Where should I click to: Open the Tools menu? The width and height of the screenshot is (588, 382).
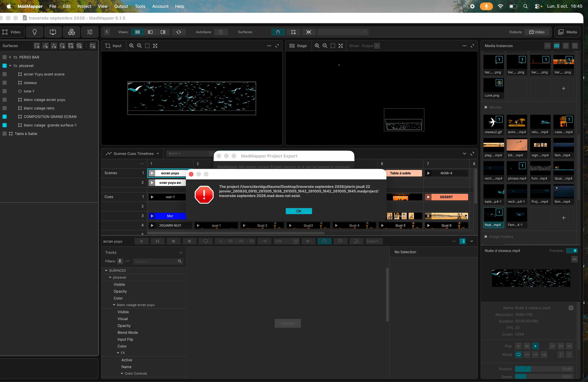(x=140, y=6)
